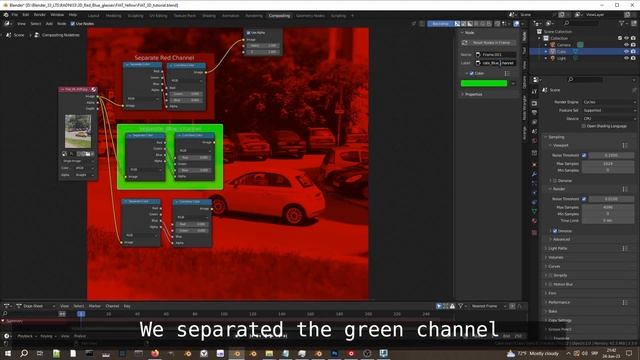Open the Dope Sheet Marker menu

point(95,306)
